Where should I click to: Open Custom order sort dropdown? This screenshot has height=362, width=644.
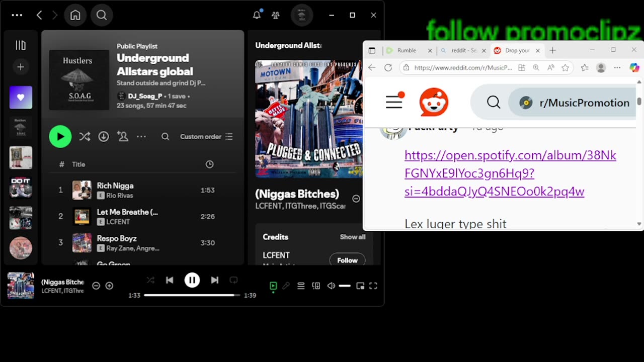206,136
